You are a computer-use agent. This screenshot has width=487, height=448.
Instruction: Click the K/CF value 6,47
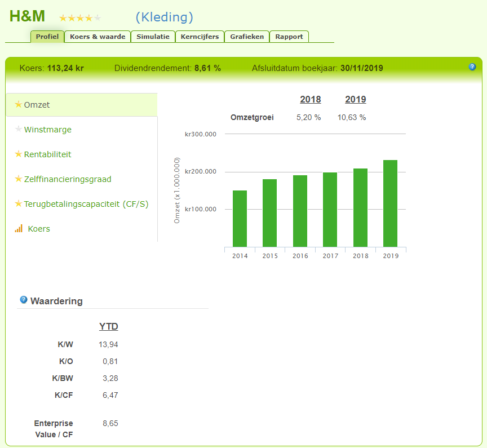tap(110, 395)
